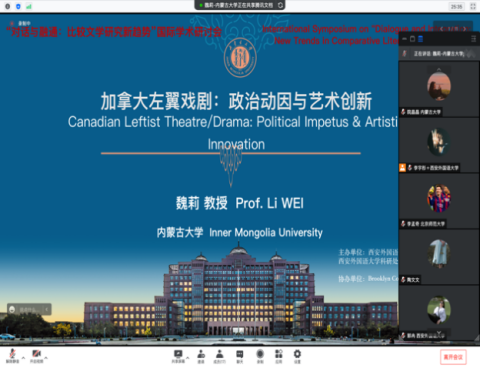Expand the camera video options arrow

coord(46,358)
